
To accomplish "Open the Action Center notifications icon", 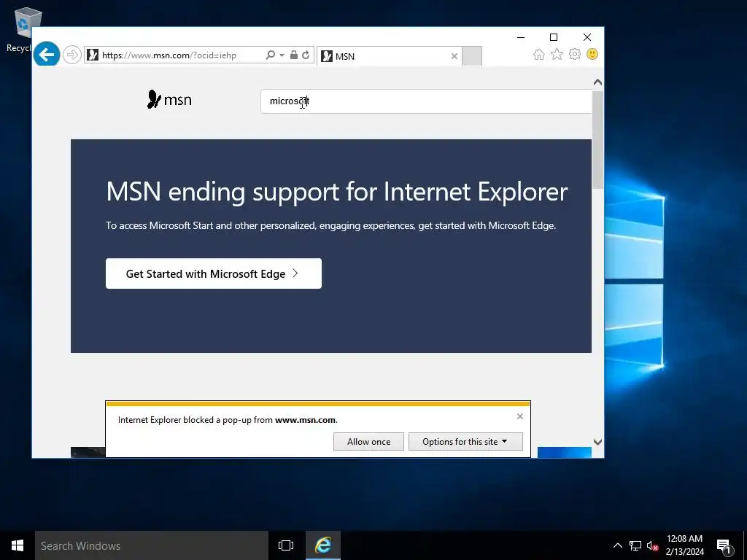I will pos(724,546).
